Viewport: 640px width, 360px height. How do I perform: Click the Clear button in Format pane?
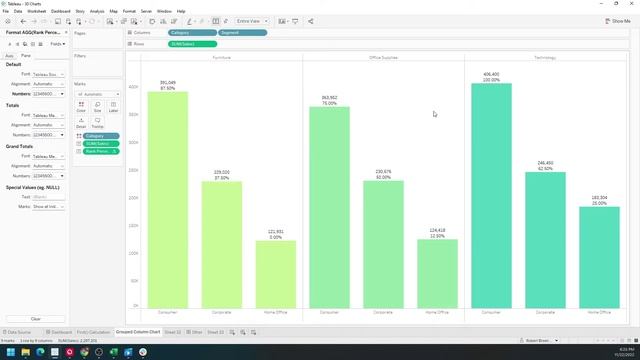click(36, 319)
